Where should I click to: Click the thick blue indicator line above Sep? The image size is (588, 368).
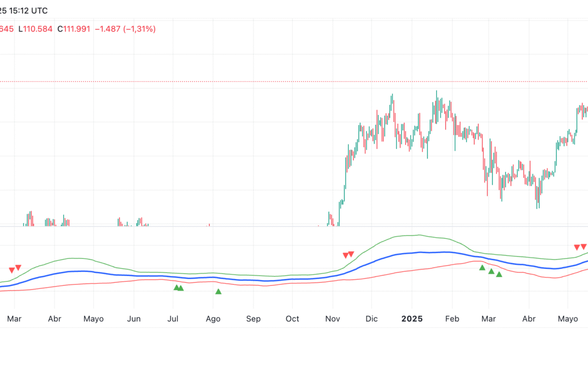253,281
